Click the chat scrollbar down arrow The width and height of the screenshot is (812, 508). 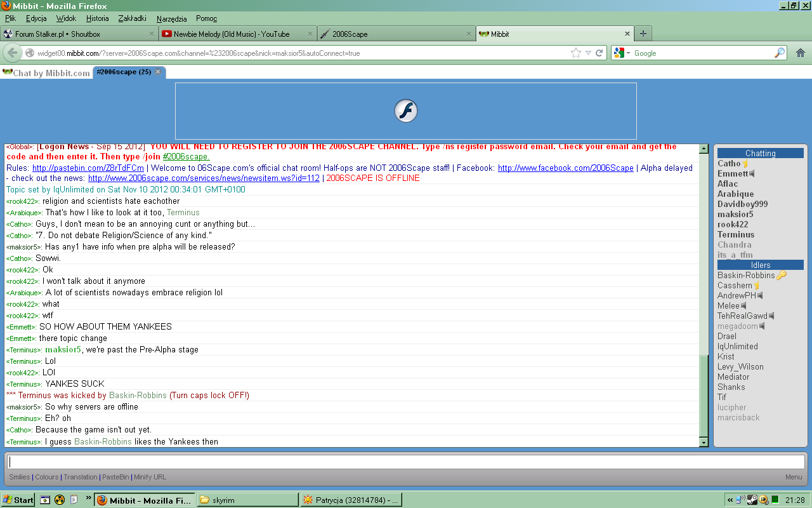[704, 443]
